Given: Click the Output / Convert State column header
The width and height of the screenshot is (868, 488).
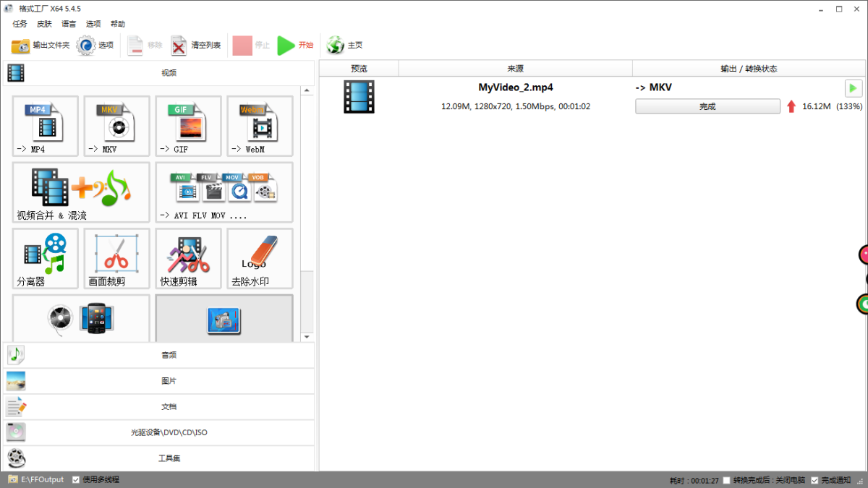Looking at the screenshot, I should 749,69.
